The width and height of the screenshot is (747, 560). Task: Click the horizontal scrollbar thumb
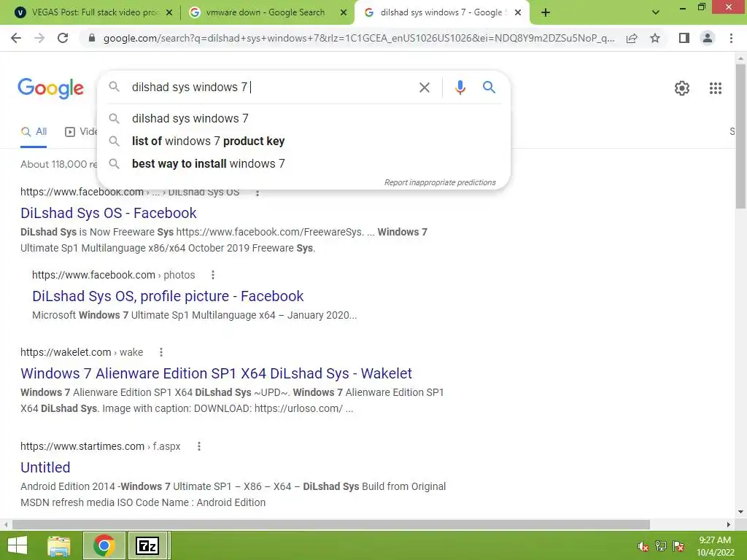[331, 524]
